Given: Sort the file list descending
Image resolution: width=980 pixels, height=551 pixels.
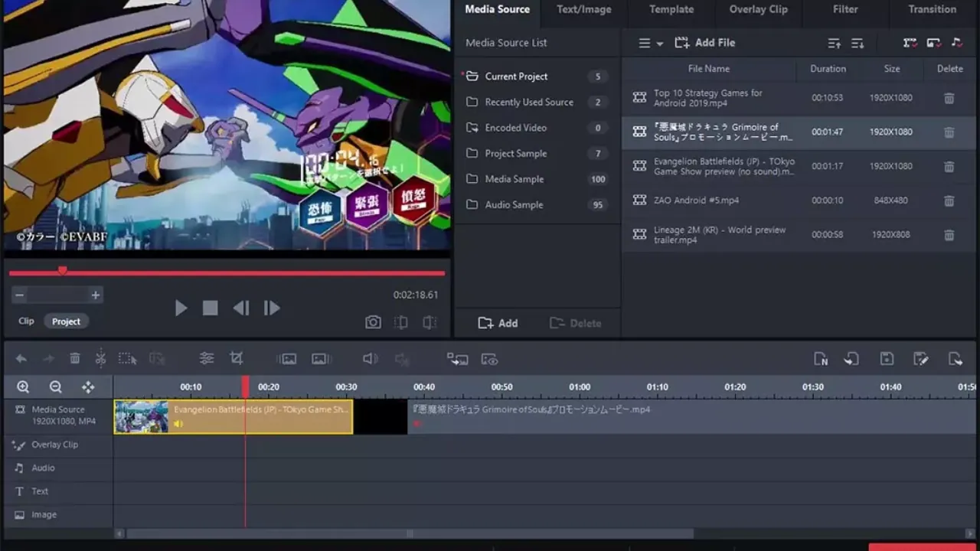Looking at the screenshot, I should [857, 44].
